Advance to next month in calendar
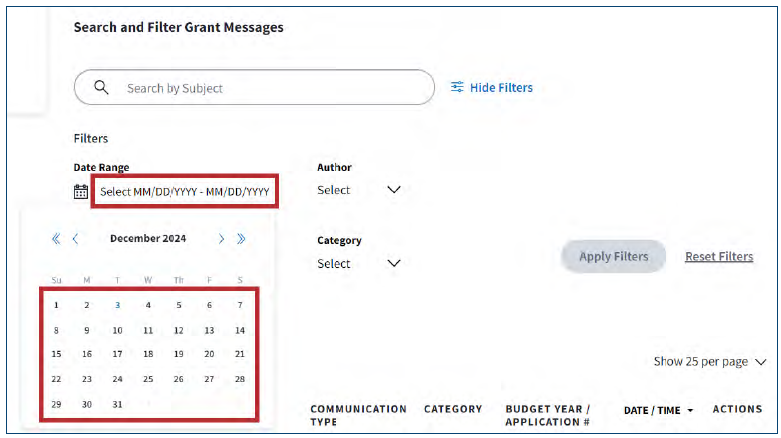The image size is (781, 438). coord(221,239)
